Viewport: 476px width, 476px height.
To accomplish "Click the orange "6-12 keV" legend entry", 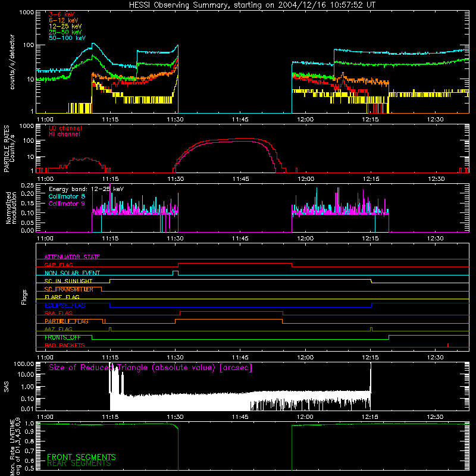I will pyautogui.click(x=63, y=20).
